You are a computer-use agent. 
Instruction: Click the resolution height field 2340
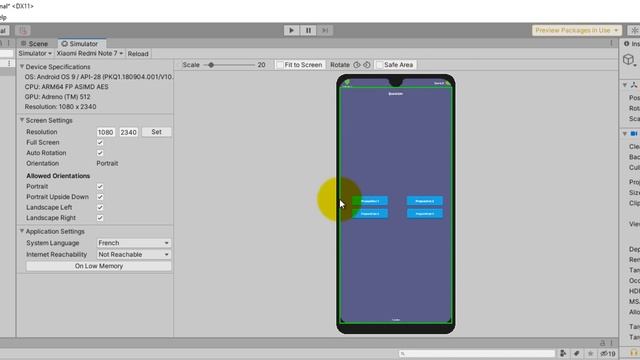coord(129,132)
